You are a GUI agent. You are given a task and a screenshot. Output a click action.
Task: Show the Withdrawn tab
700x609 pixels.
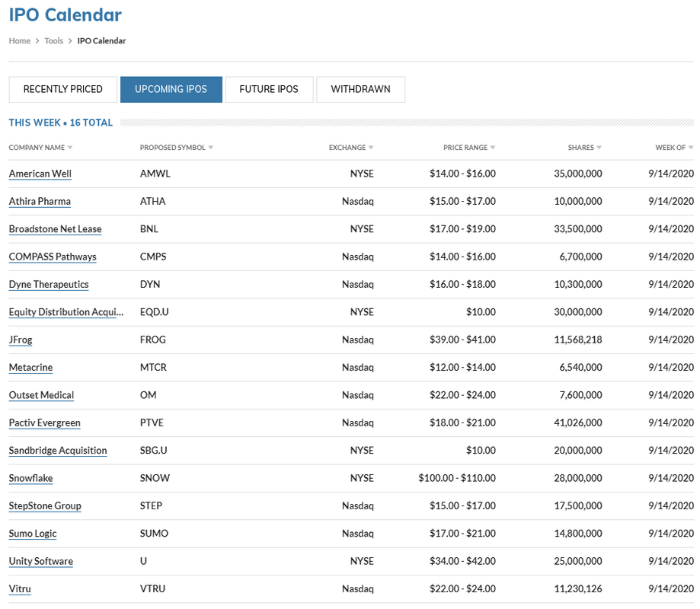(x=361, y=89)
